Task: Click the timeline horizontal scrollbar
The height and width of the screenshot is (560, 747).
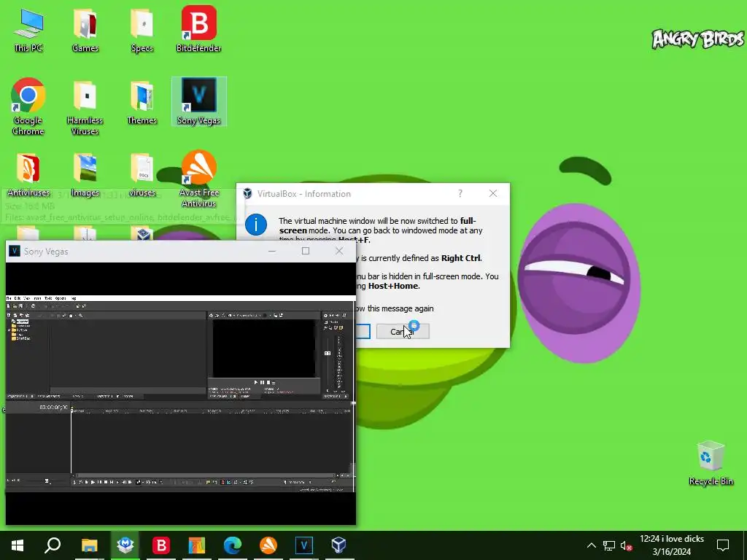Action: pyautogui.click(x=206, y=475)
